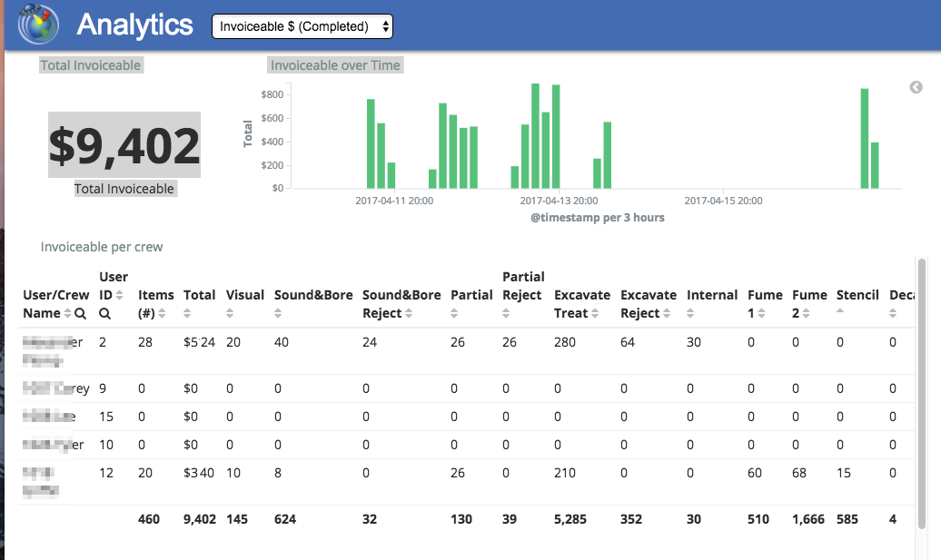
Task: Click Excavate Reject value 64
Action: (x=628, y=342)
